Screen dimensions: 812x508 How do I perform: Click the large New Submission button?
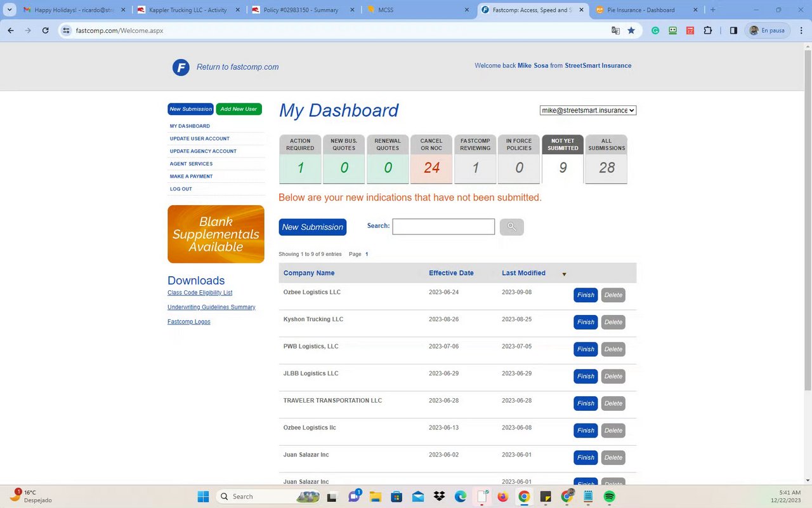[313, 227]
